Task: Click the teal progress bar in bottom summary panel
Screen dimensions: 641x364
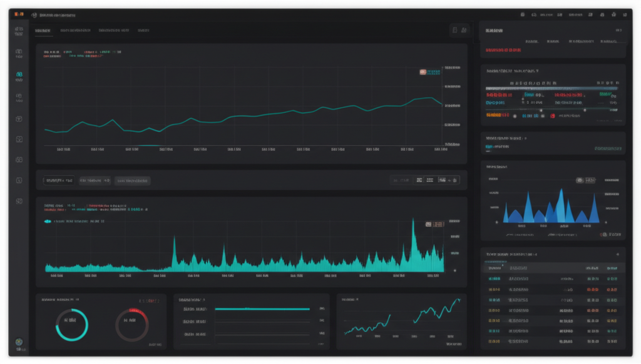Action: 263,308
